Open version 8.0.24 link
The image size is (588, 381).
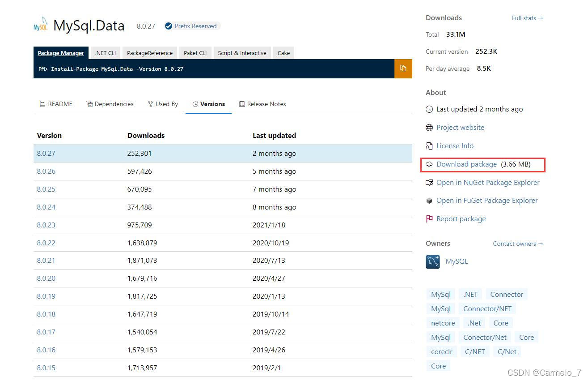(46, 207)
